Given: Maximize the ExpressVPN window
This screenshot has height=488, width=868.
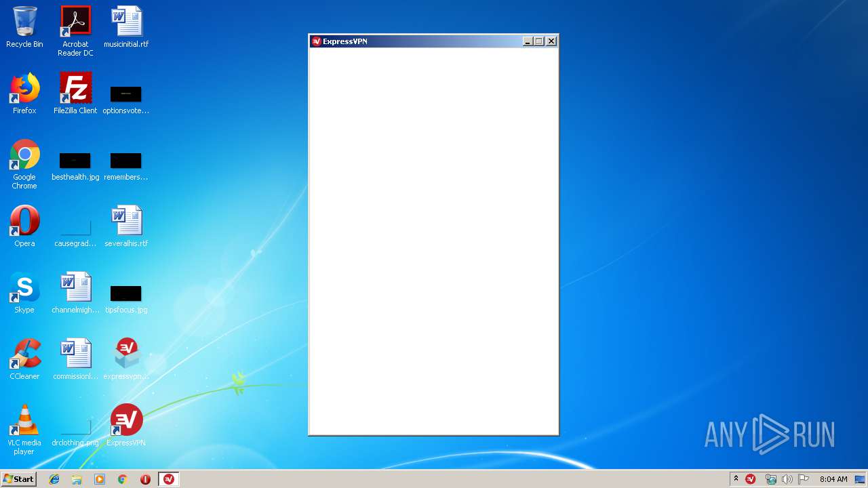Looking at the screenshot, I should tap(539, 41).
